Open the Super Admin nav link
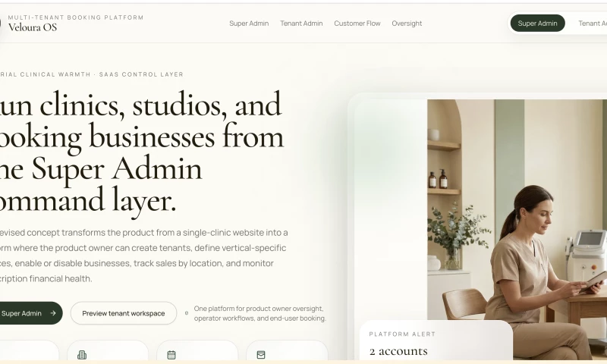Image resolution: width=607 pixels, height=364 pixels. 249,24
